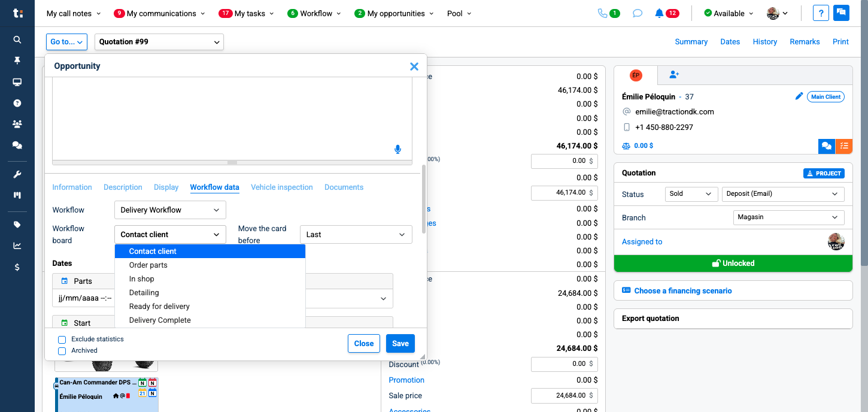This screenshot has width=868, height=412.
Task: Click the pin icon in left sidebar
Action: point(17,60)
